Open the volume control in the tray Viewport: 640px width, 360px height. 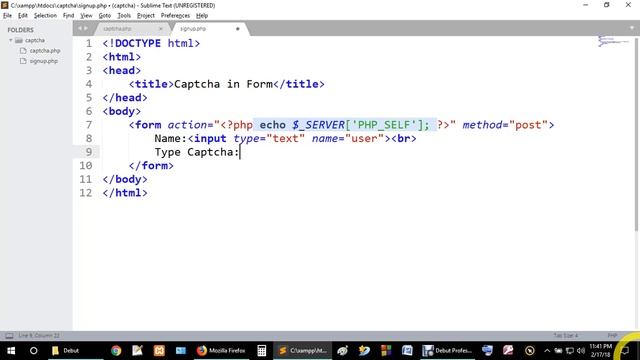pos(581,351)
